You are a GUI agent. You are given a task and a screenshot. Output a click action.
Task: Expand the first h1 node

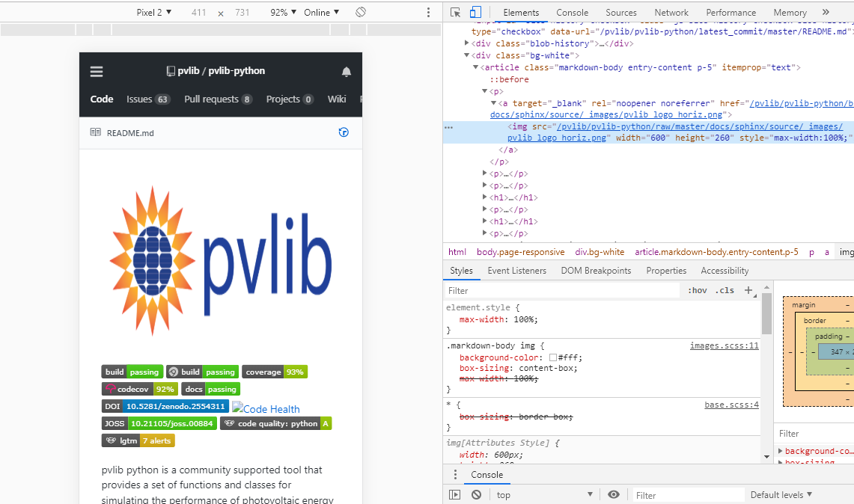point(484,197)
